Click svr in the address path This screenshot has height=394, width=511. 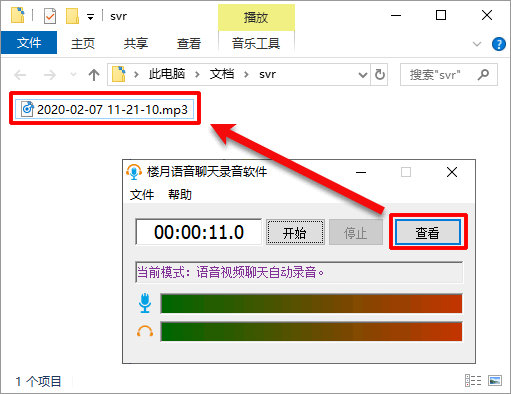(x=267, y=74)
